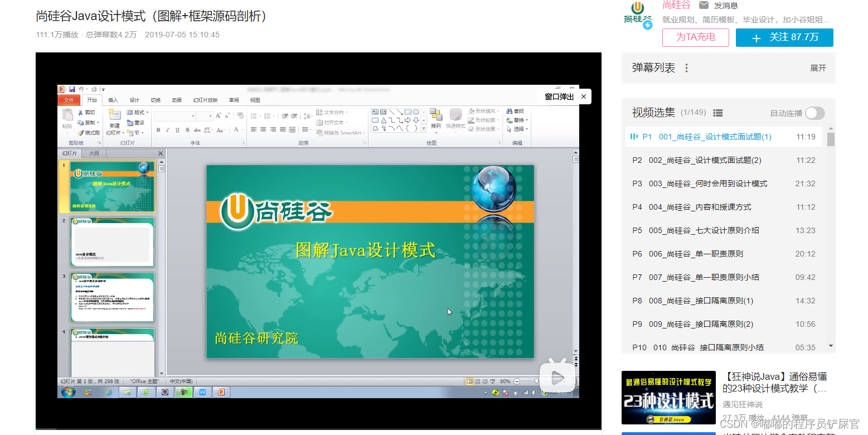Select the Rectangle shape in shapes gallery
The height and width of the screenshot is (435, 868).
click(408, 112)
